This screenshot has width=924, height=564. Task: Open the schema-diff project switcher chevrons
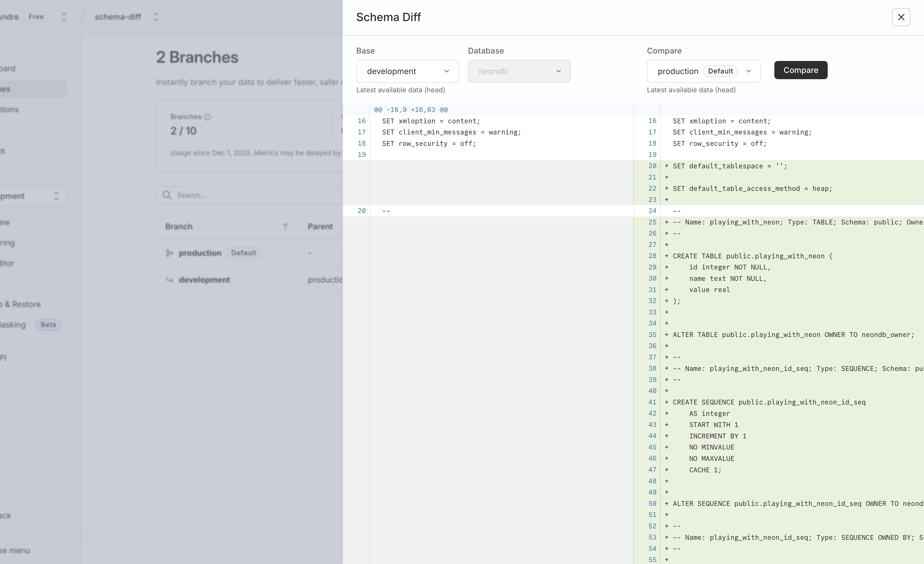click(x=156, y=17)
